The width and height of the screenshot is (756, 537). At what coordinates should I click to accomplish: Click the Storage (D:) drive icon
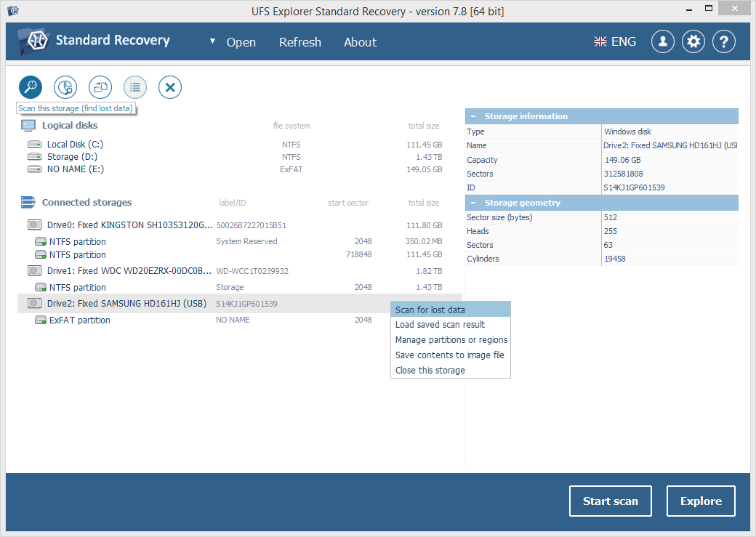pyautogui.click(x=34, y=157)
